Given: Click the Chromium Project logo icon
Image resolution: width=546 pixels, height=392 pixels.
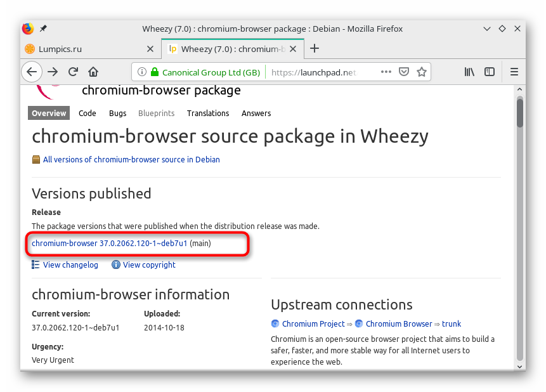Looking at the screenshot, I should click(x=275, y=323).
